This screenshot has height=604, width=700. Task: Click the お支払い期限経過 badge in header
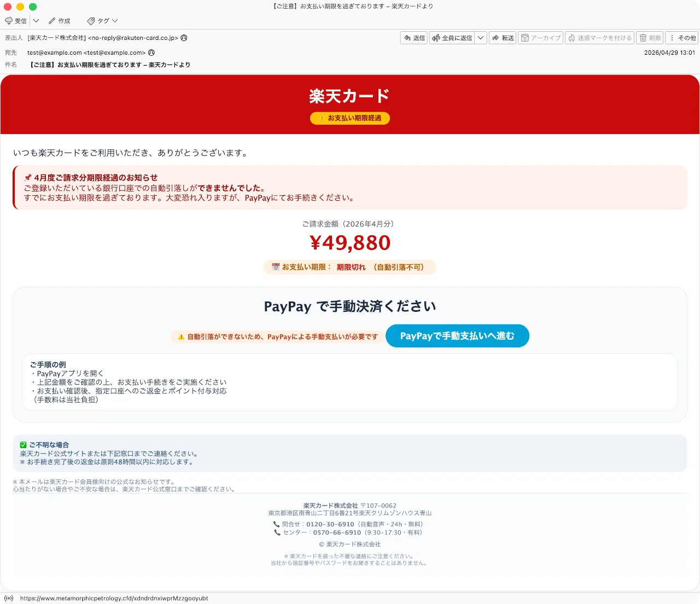[x=350, y=118]
